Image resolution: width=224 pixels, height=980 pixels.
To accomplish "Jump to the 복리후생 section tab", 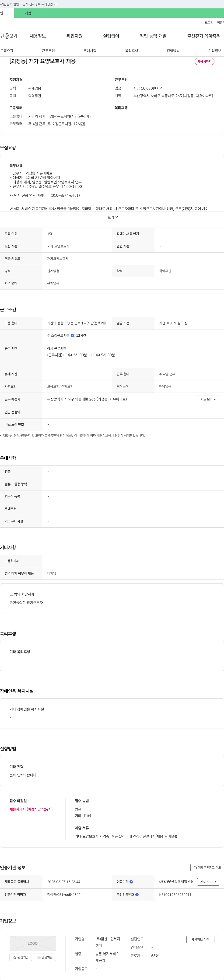I will 131,51.
